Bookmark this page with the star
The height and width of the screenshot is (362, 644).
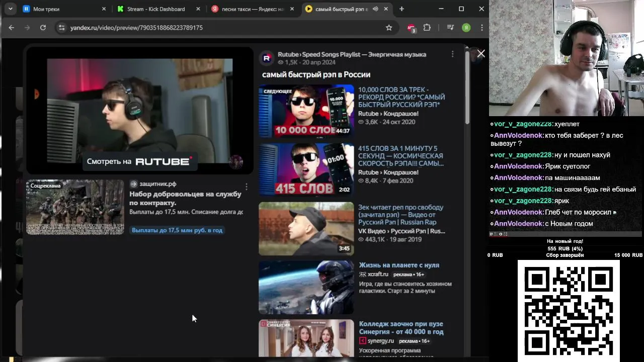click(x=389, y=28)
